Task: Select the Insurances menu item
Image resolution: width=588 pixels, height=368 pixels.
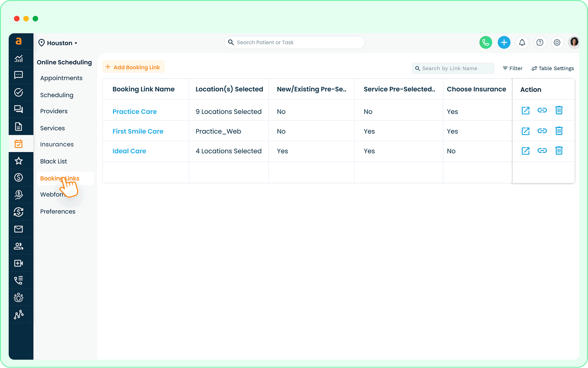Action: (57, 144)
